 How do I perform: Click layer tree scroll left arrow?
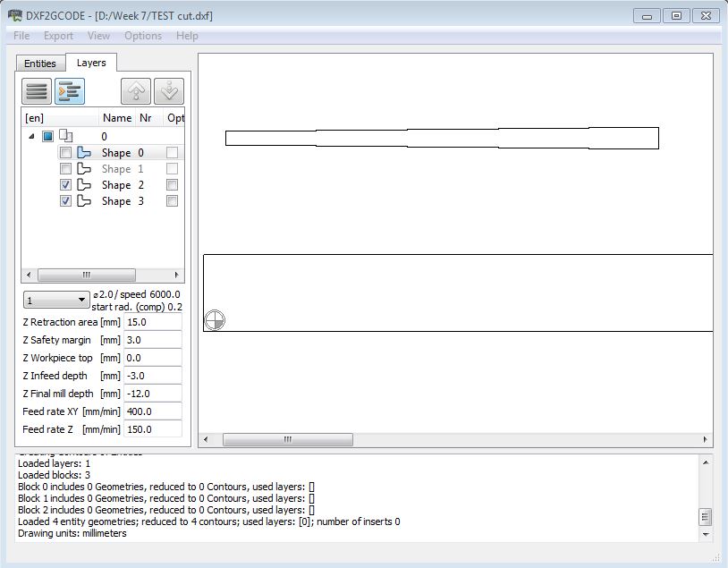tap(29, 275)
